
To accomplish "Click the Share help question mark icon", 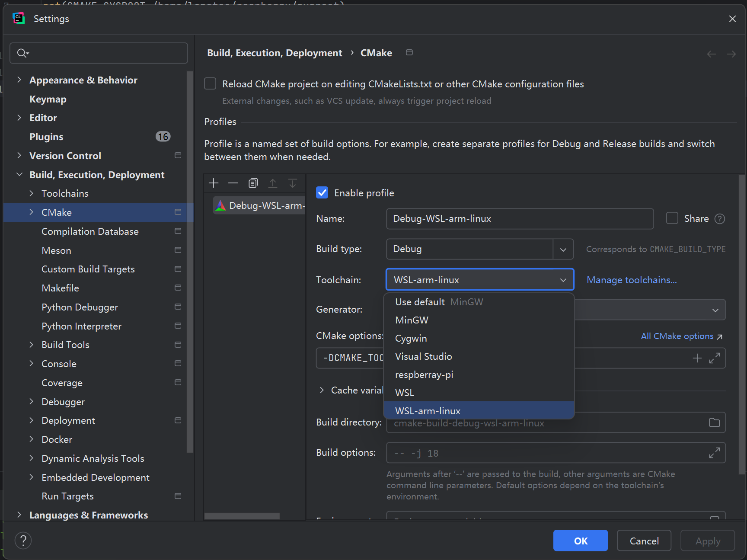I will pyautogui.click(x=720, y=219).
